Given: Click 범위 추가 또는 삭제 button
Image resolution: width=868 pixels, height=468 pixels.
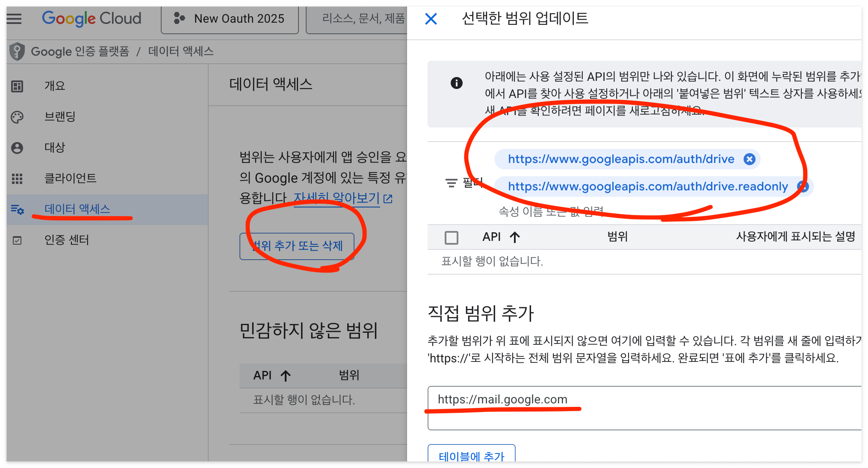Looking at the screenshot, I should [297, 246].
